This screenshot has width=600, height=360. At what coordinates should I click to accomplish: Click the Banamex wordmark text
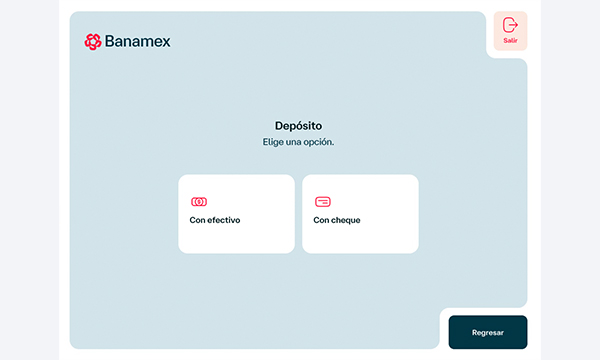[138, 41]
